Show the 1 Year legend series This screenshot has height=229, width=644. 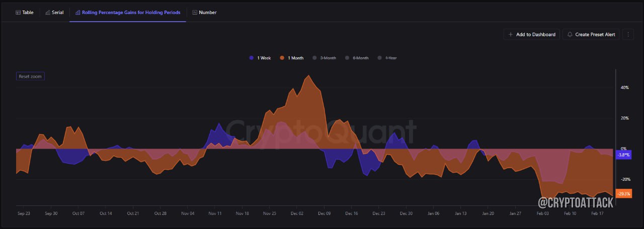pos(387,58)
